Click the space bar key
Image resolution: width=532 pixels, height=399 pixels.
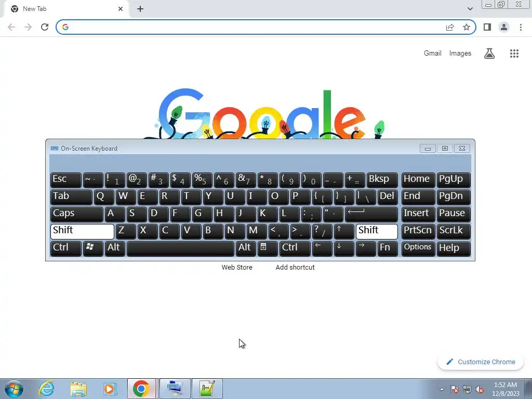(x=180, y=248)
